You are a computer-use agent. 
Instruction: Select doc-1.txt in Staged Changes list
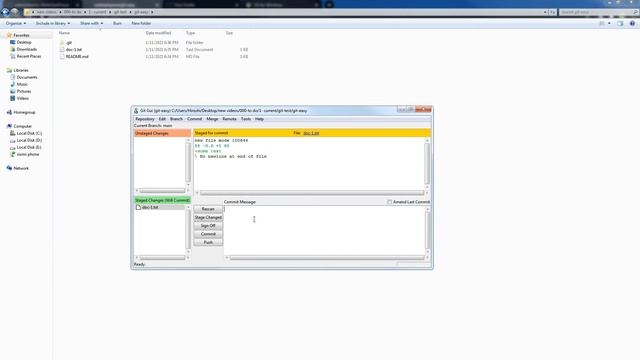click(x=150, y=207)
